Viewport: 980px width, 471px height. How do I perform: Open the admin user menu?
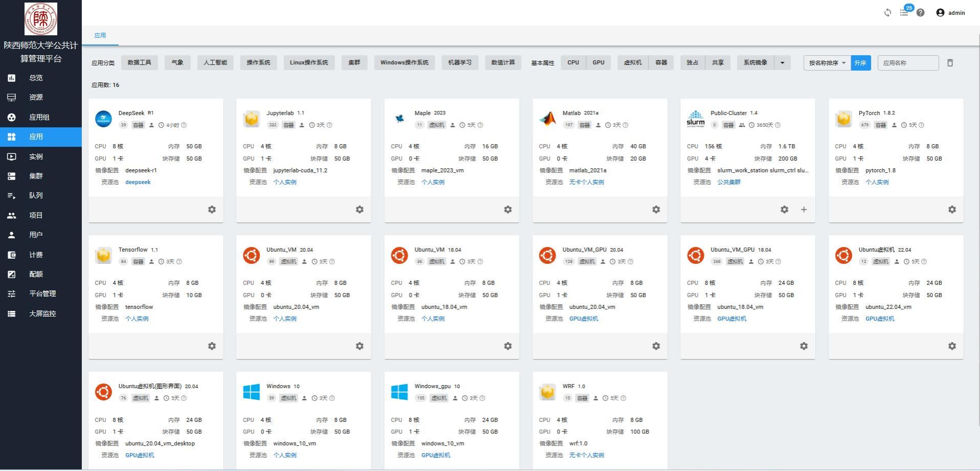(950, 13)
